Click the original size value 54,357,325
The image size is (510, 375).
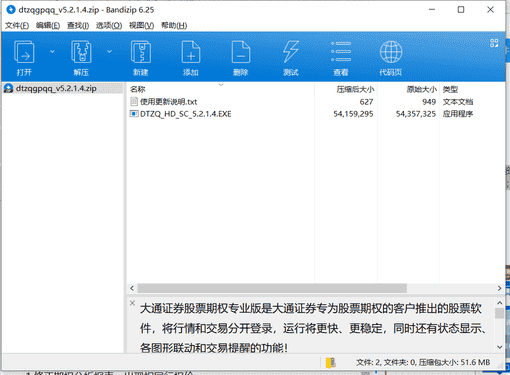(x=416, y=114)
